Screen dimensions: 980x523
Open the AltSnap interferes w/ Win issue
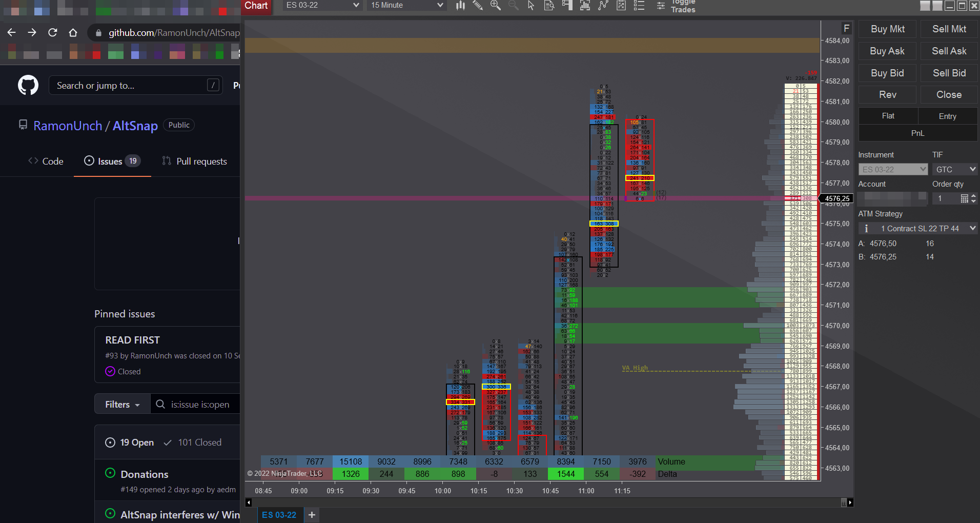(180, 515)
